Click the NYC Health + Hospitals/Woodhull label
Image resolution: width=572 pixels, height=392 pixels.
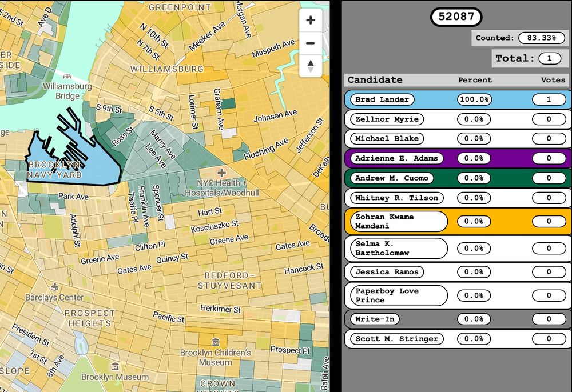tap(222, 188)
